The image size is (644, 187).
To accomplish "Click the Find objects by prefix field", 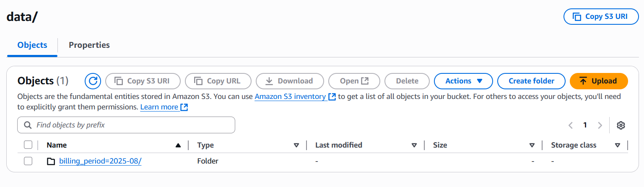I will coord(130,125).
